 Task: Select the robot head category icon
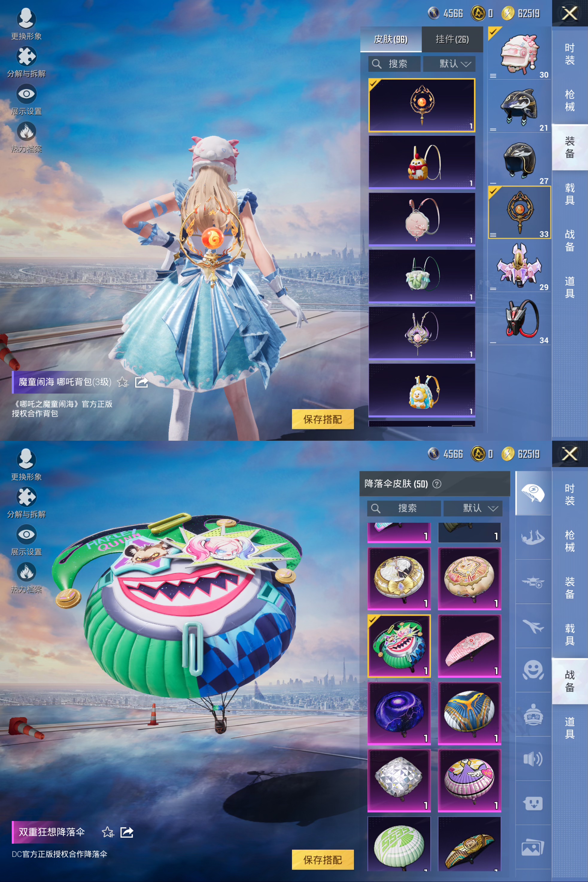click(533, 714)
